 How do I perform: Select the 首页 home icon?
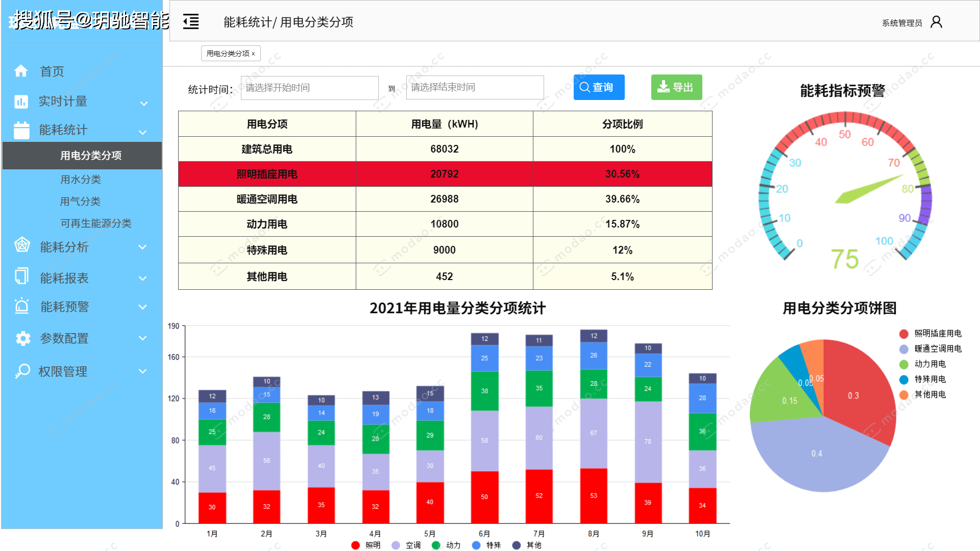click(x=21, y=71)
